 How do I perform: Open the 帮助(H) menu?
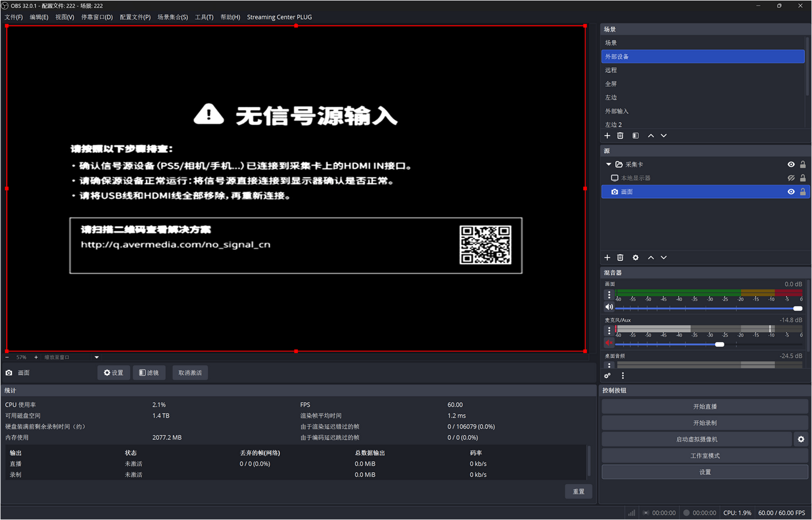click(x=230, y=17)
